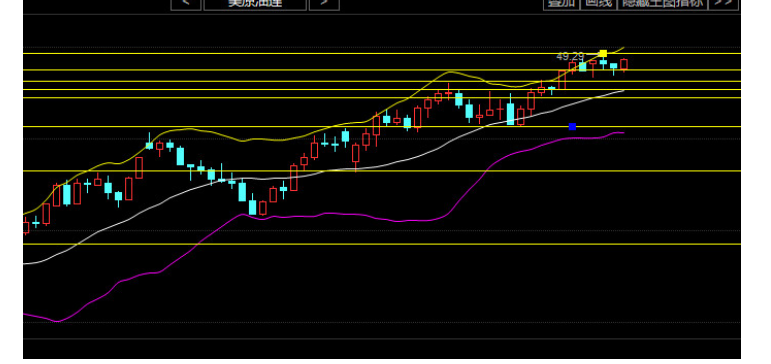This screenshot has width=771, height=364.
Task: Select the blue square marker on the chart
Action: pos(572,127)
